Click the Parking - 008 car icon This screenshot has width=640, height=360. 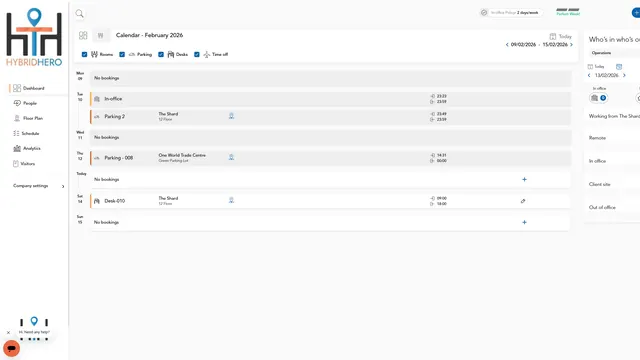[97, 158]
